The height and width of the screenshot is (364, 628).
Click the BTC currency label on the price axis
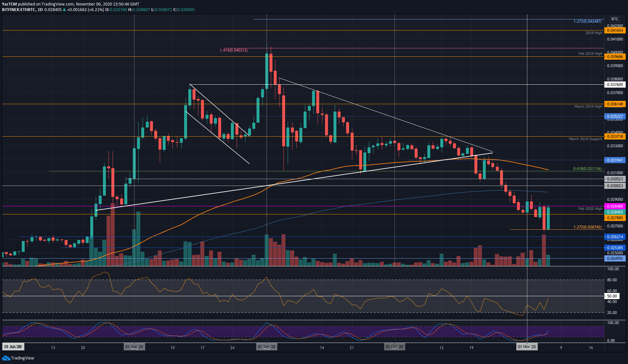point(615,19)
